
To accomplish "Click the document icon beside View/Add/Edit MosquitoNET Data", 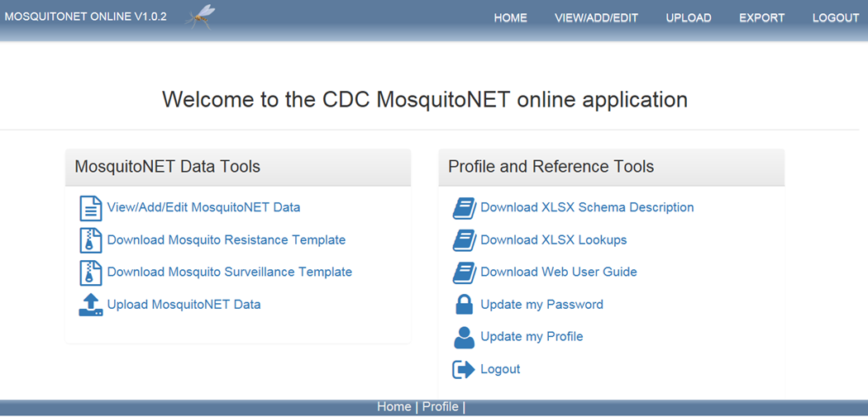I will [90, 208].
